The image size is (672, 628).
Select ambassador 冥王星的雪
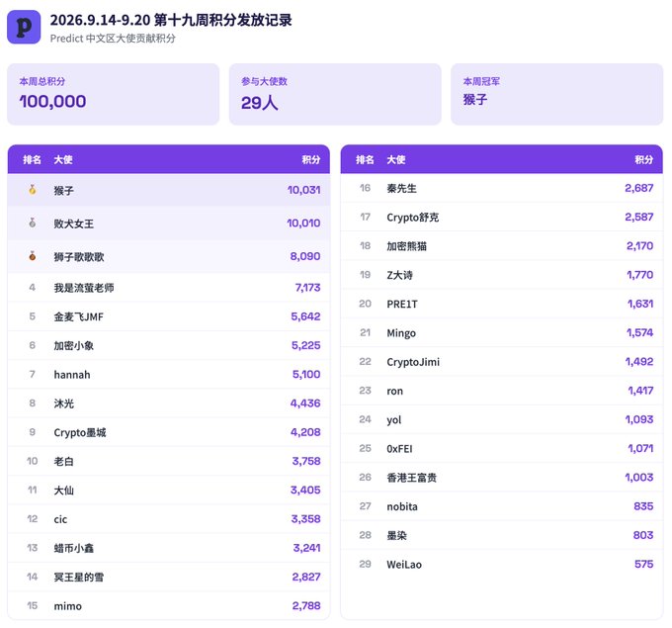pos(79,578)
